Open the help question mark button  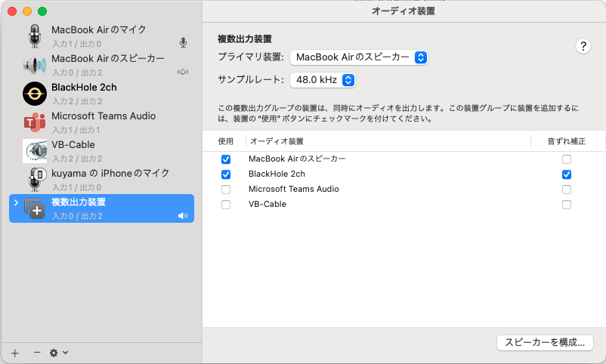[583, 46]
